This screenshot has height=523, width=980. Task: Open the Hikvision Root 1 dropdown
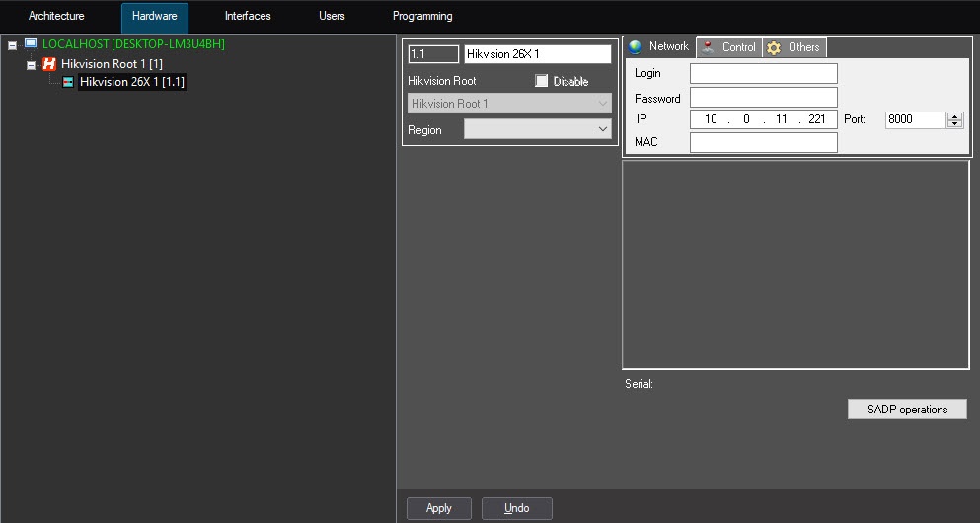click(x=603, y=104)
